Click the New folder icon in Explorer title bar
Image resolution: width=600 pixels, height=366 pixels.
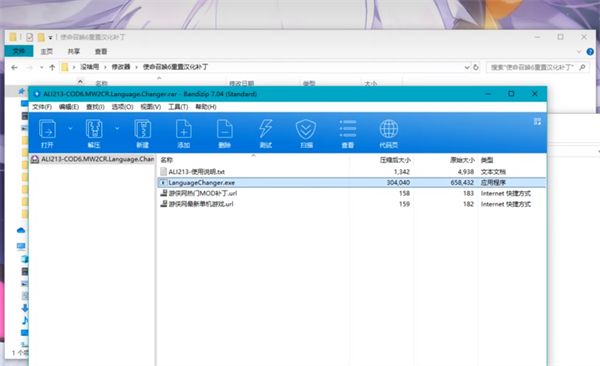[x=41, y=37]
